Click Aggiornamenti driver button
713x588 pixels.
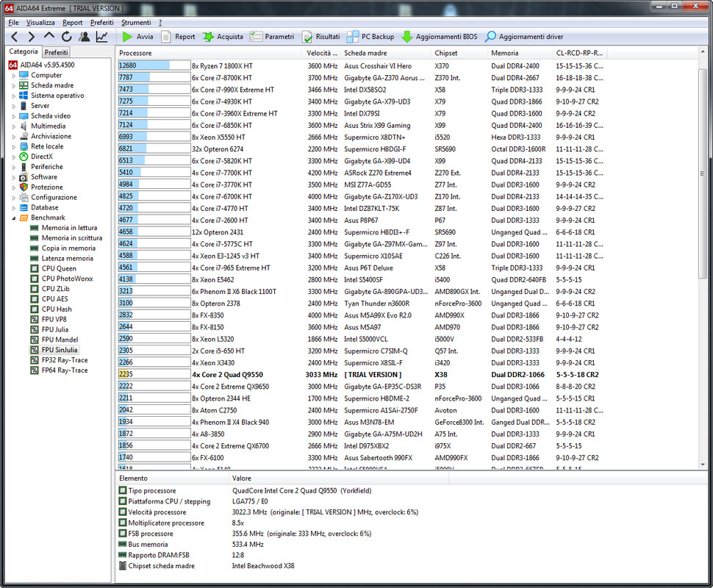click(524, 37)
